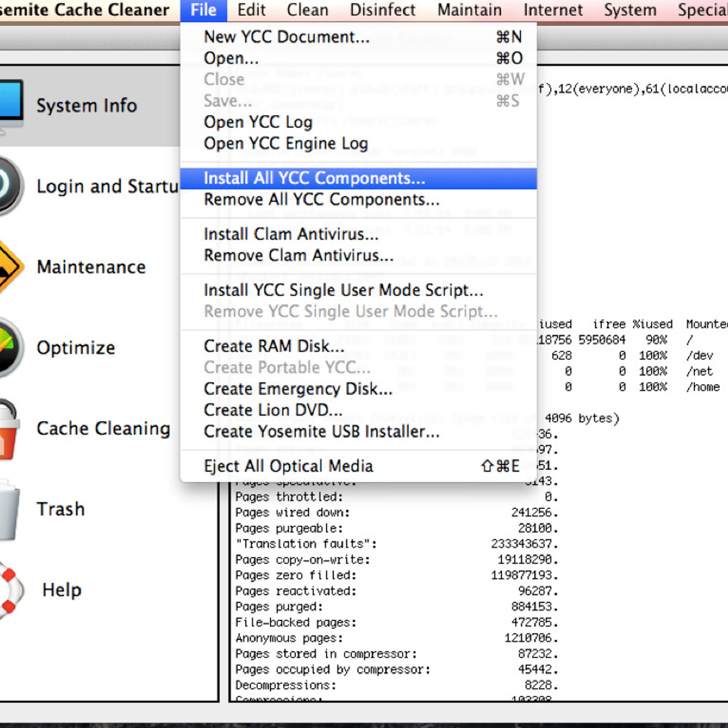Viewport: 728px width, 728px height.
Task: Open the Disinfect menu
Action: click(x=383, y=10)
